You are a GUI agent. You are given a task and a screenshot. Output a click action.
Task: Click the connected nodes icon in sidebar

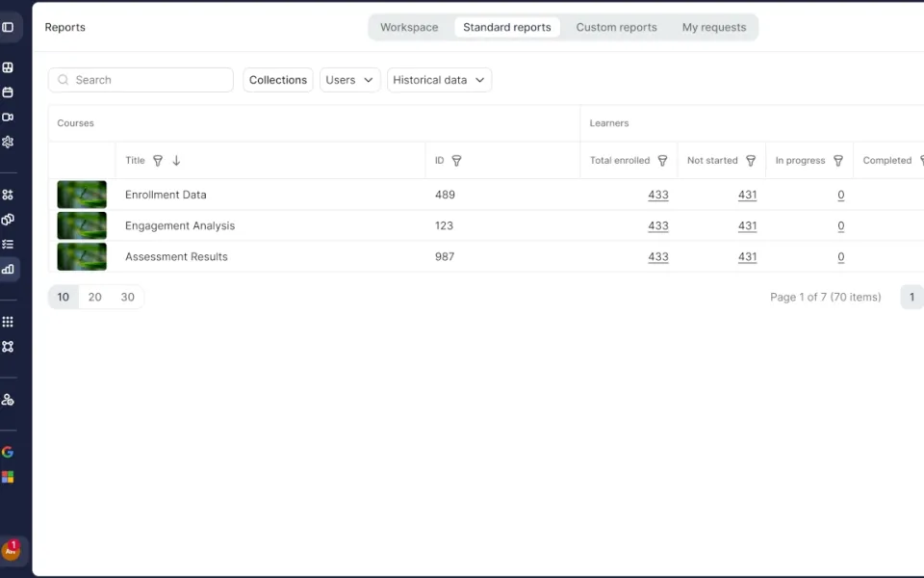[x=8, y=347]
